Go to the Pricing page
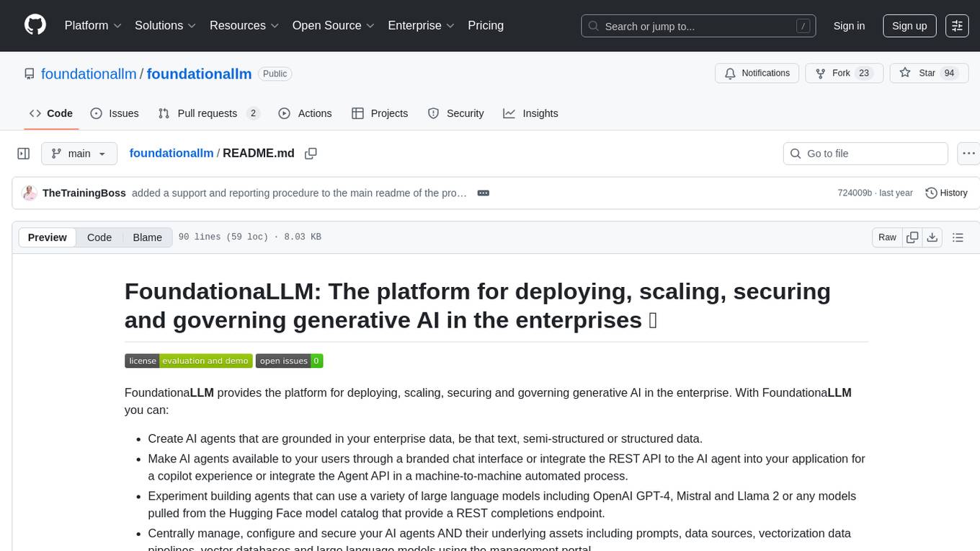The image size is (980, 551). pos(486,25)
